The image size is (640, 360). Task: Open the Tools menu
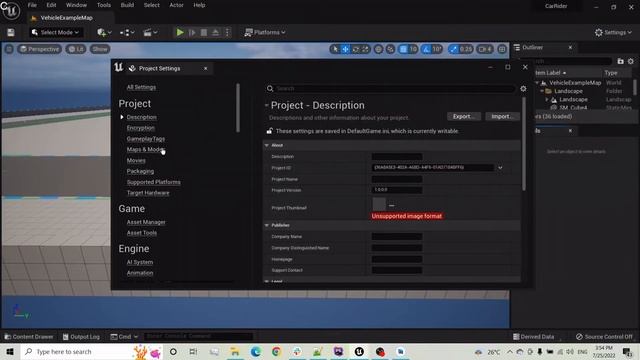pos(104,5)
